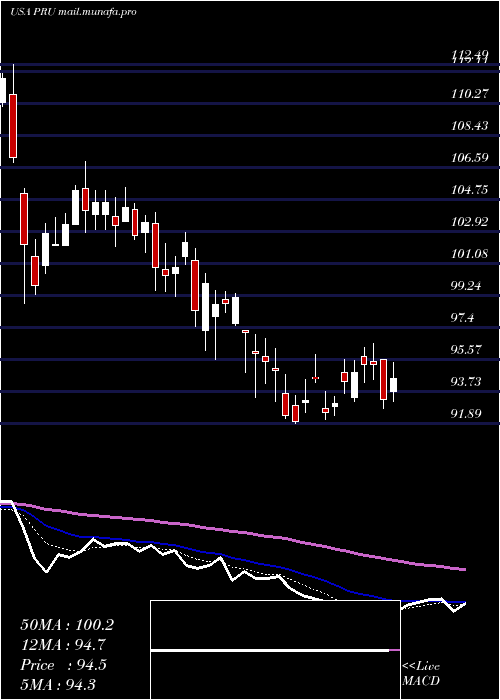Select the 104.75 price axis label
This screenshot has height=700, width=500.
469,190
